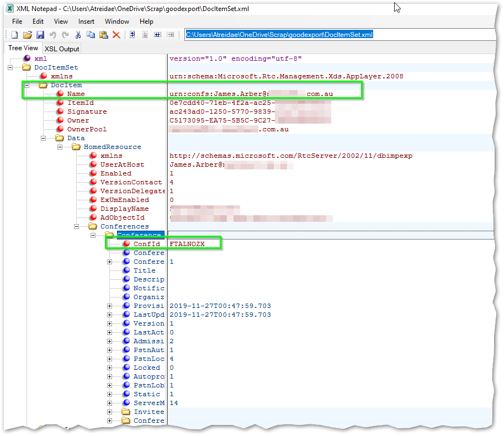Screen dimensions: 504x436
Task: Select the Enabled attribute label
Action: tap(116, 173)
